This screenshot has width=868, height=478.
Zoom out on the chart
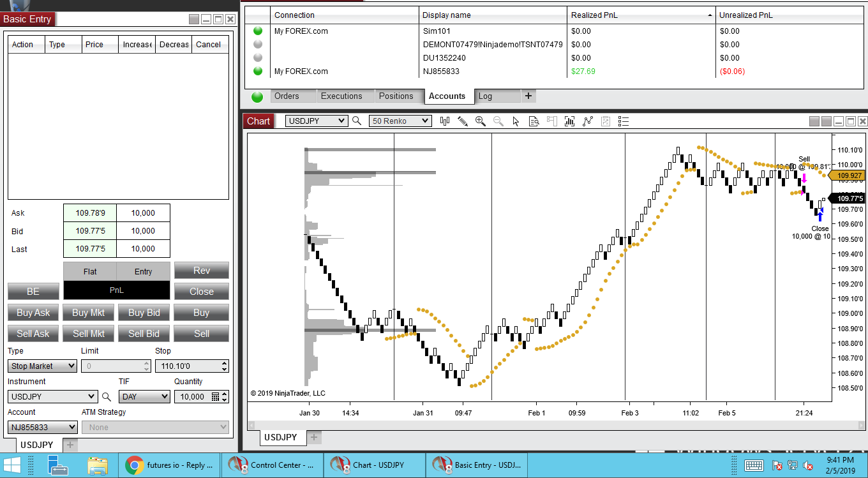[498, 121]
